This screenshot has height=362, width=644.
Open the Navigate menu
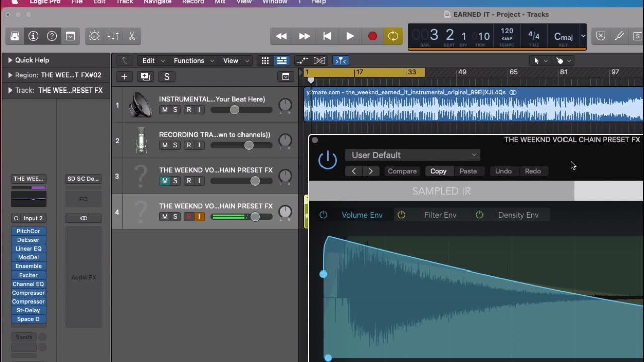click(x=157, y=2)
